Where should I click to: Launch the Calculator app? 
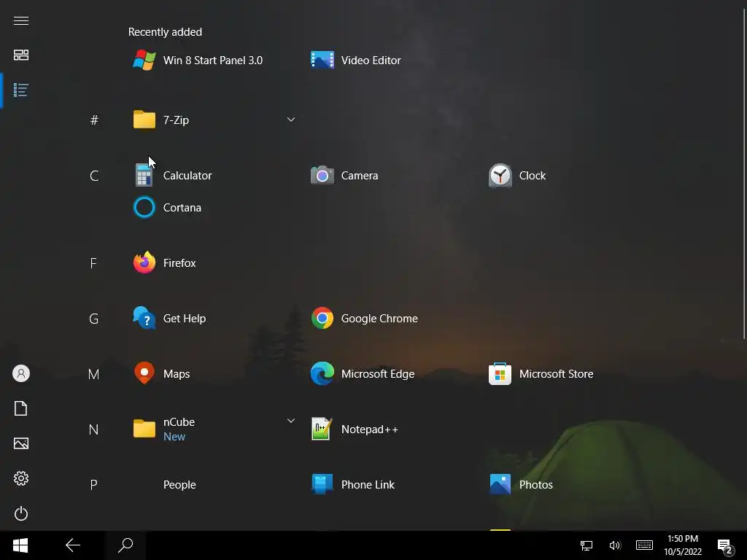click(172, 176)
